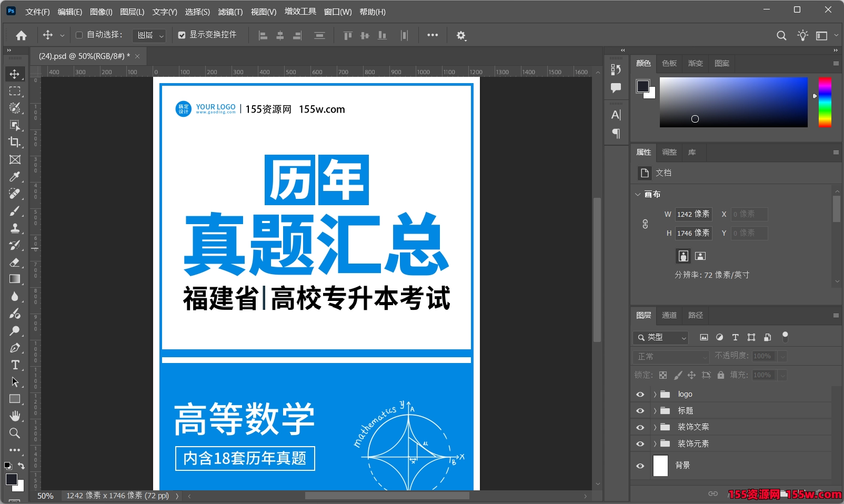Switch to the 通道 tab
Viewport: 844px width, 504px height.
(x=669, y=315)
